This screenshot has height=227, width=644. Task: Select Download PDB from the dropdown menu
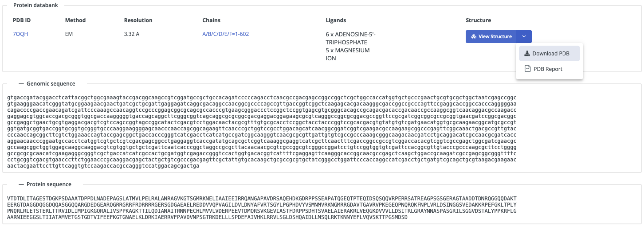(550, 54)
